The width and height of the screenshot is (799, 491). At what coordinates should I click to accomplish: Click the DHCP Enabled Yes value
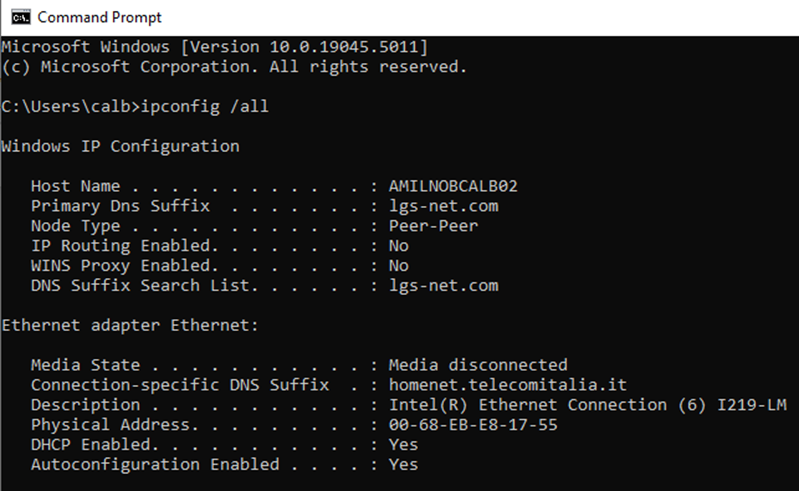(x=404, y=445)
